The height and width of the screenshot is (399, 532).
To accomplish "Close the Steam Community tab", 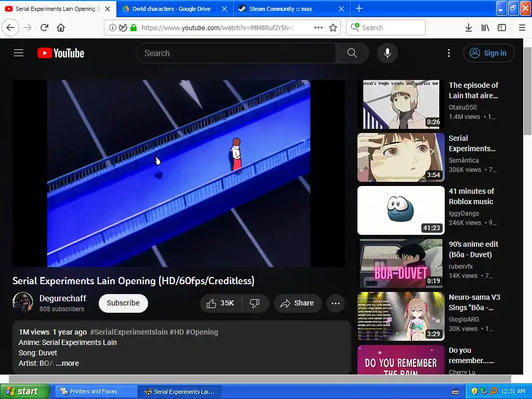I will coord(341,9).
